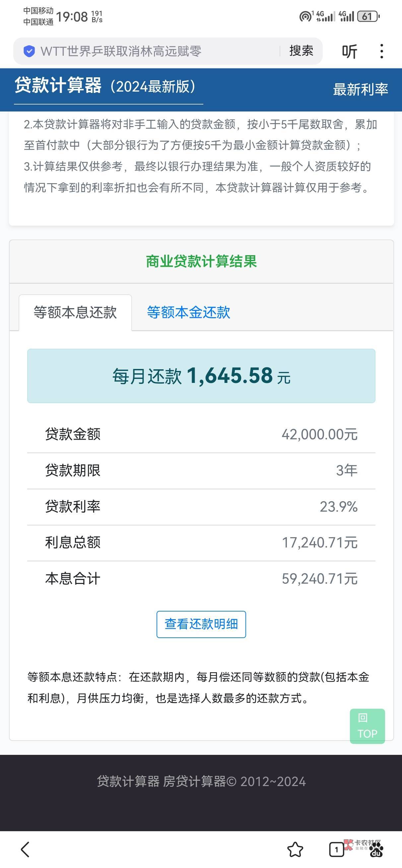The width and height of the screenshot is (402, 868).
Task: Open the 贷款计算器 footer link
Action: click(128, 781)
